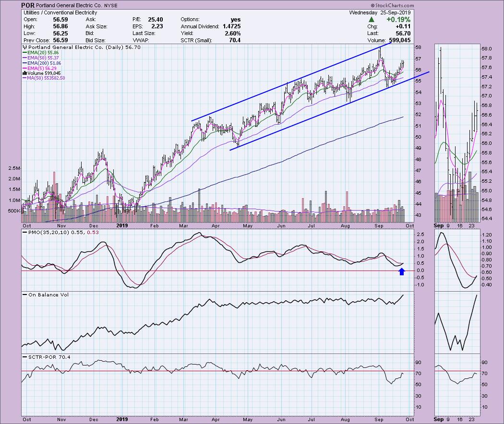Select the POR ticker symbol in header

(28, 5)
